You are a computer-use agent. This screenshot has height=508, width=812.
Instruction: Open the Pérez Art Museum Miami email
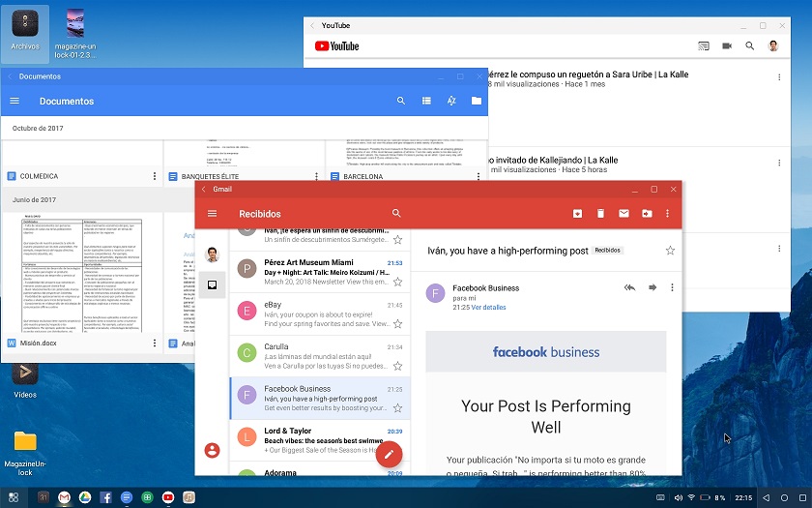tap(320, 272)
